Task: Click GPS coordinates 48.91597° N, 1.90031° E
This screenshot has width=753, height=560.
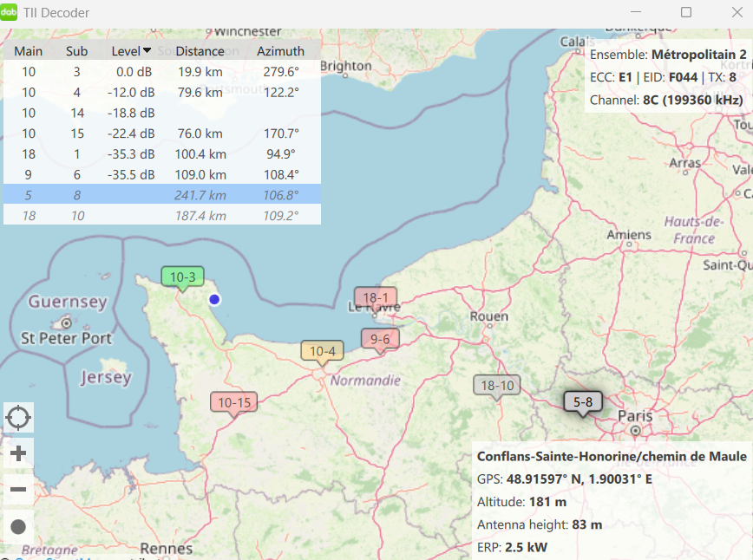Action: tap(579, 479)
